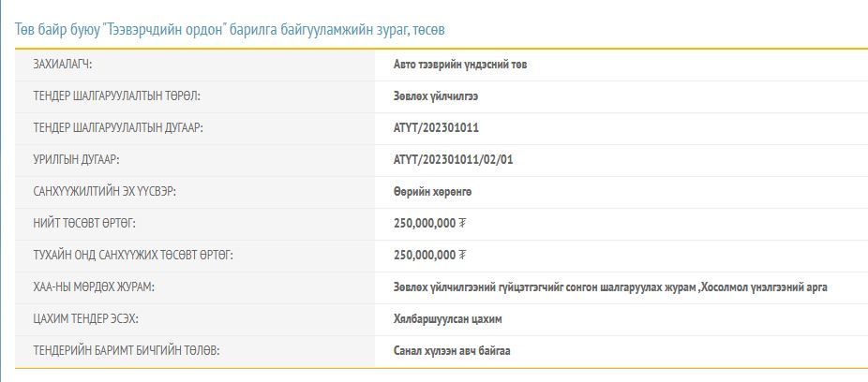This screenshot has height=382, width=868.
Task: Select the "Санал хүлээн авч байгаа" status value
Action: click(x=453, y=351)
